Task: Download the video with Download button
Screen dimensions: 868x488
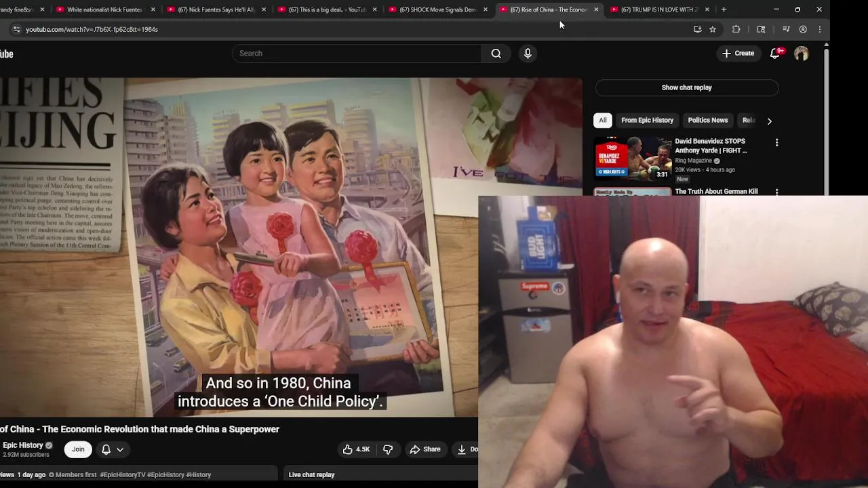Action: 466,449
